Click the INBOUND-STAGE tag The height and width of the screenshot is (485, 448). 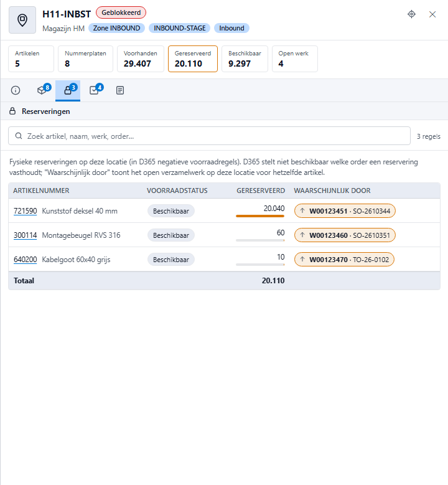(180, 28)
